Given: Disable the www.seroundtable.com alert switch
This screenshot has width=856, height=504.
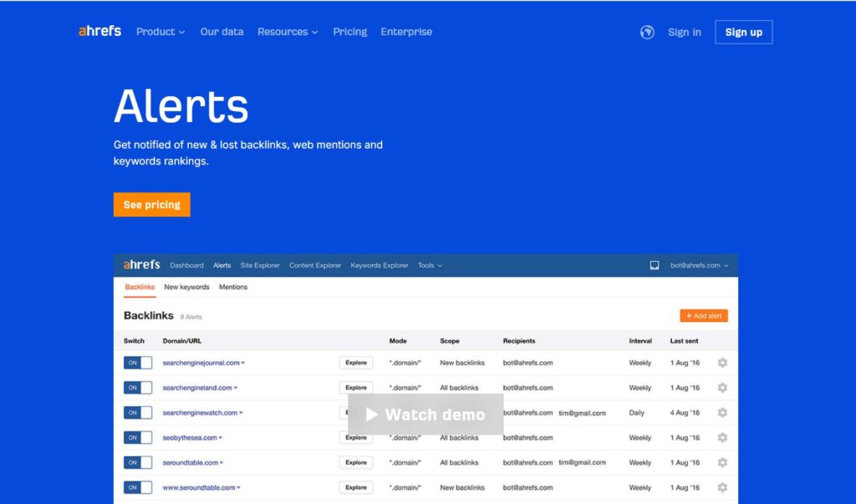Looking at the screenshot, I should pos(138,487).
